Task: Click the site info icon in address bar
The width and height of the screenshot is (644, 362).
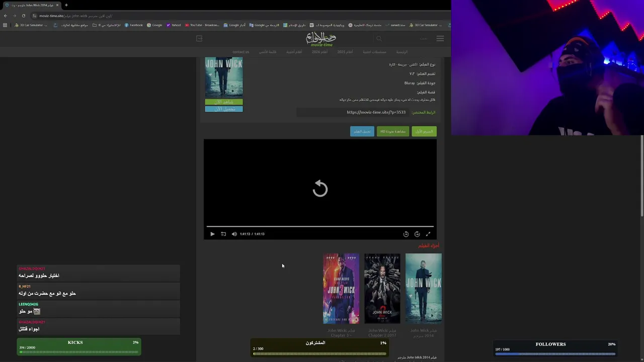Action: pos(34,16)
